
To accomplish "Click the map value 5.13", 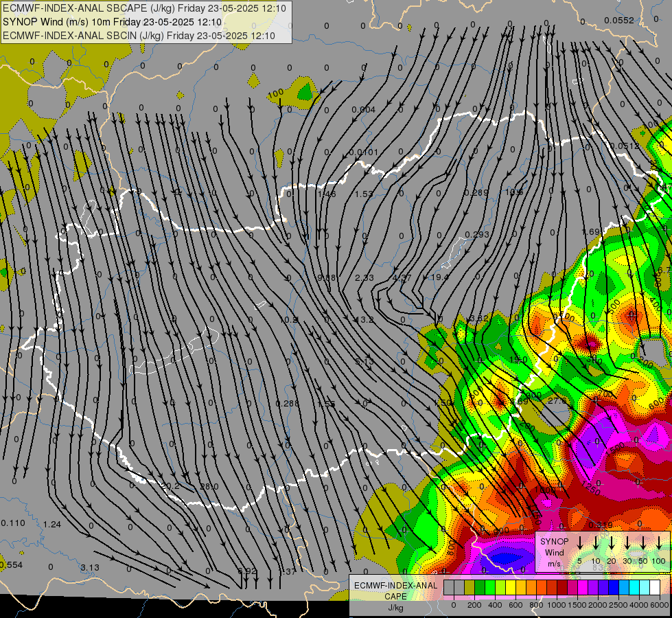I will (364, 362).
